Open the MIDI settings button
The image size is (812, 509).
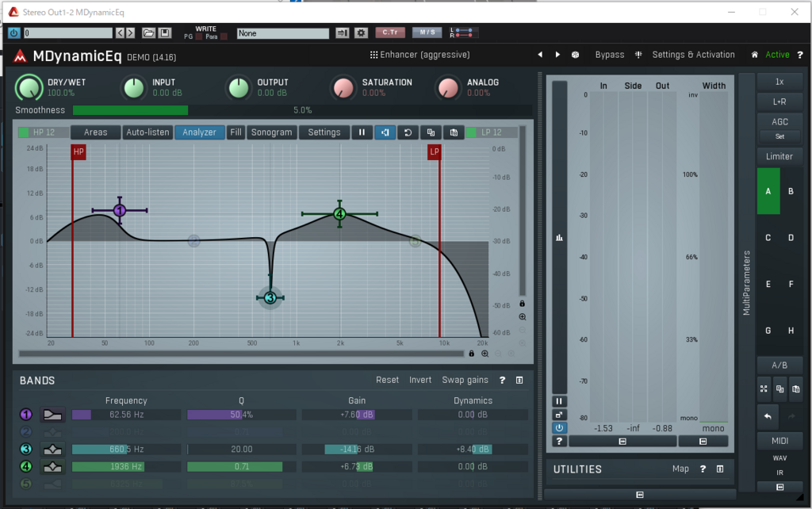click(x=779, y=441)
